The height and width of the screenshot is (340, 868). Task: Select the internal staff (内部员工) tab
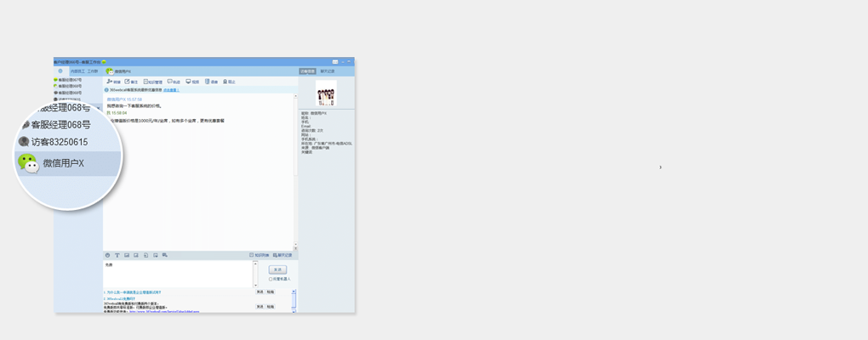tap(77, 71)
